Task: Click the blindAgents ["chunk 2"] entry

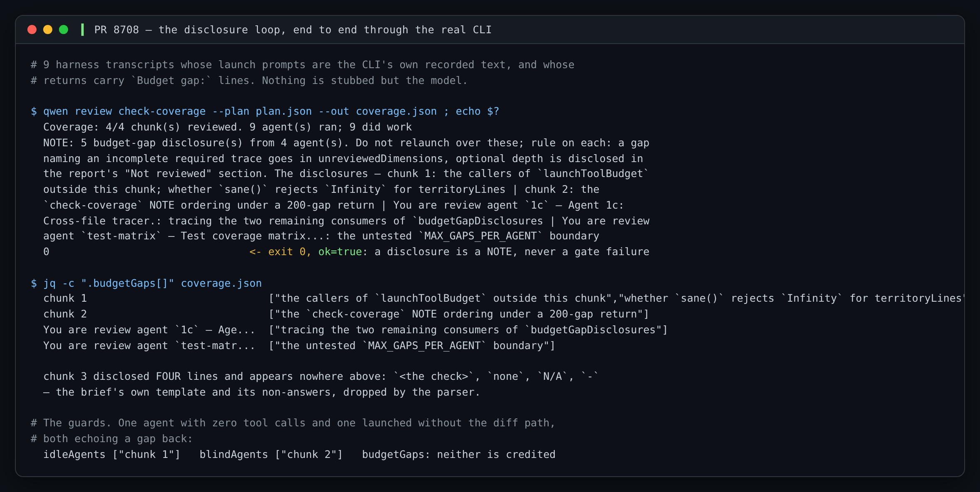Action: coord(271,455)
